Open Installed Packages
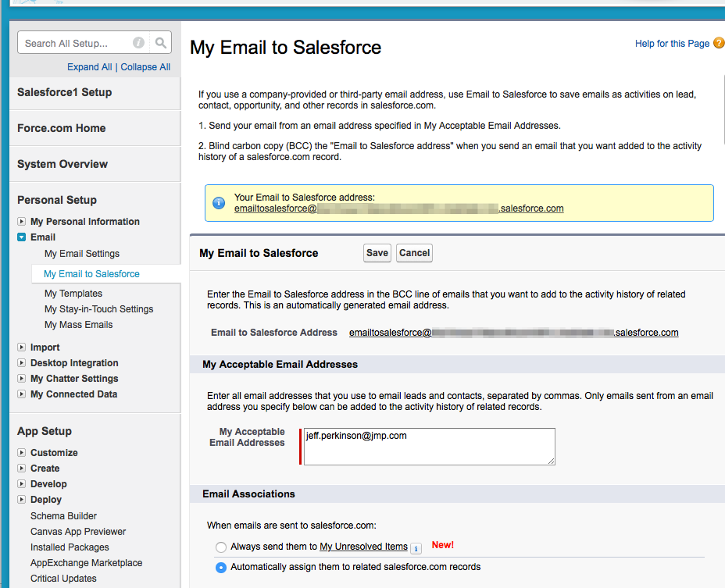This screenshot has height=588, width=725. click(70, 547)
